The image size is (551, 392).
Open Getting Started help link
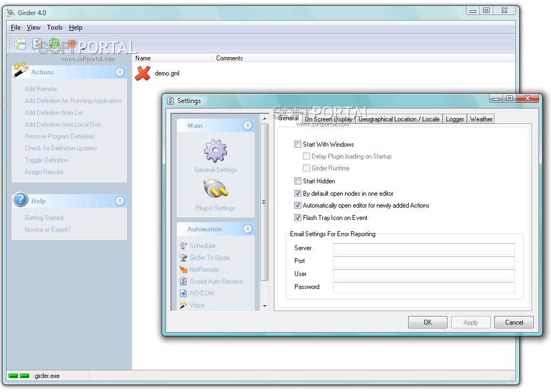pyautogui.click(x=44, y=218)
